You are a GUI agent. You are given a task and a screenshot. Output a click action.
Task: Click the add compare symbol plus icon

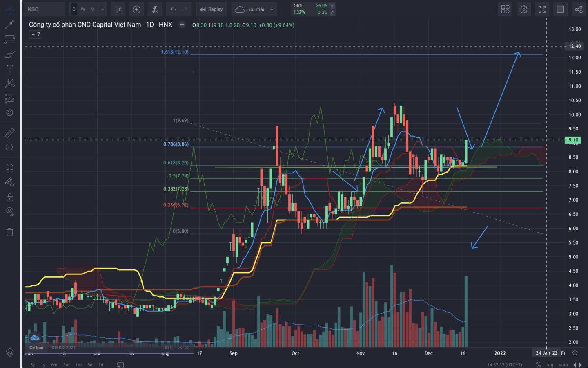(136, 9)
